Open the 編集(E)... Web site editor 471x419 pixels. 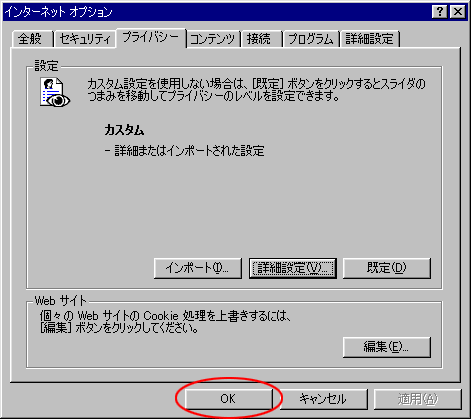coord(387,347)
